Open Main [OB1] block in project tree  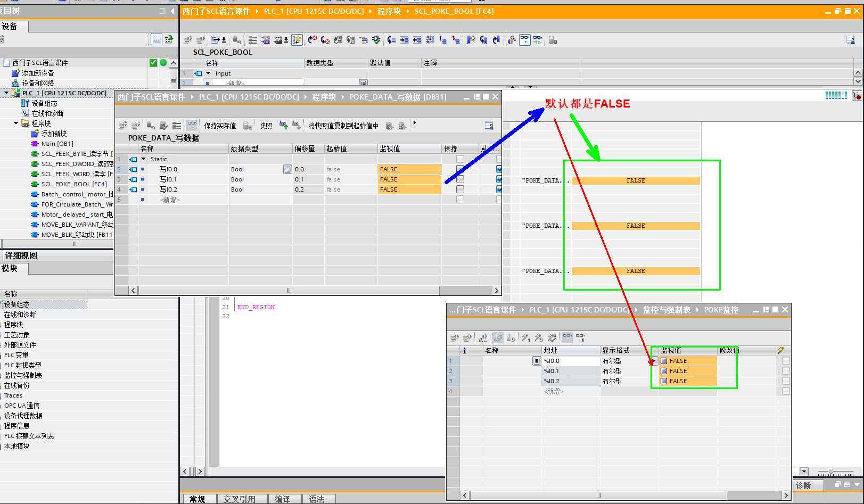point(57,144)
